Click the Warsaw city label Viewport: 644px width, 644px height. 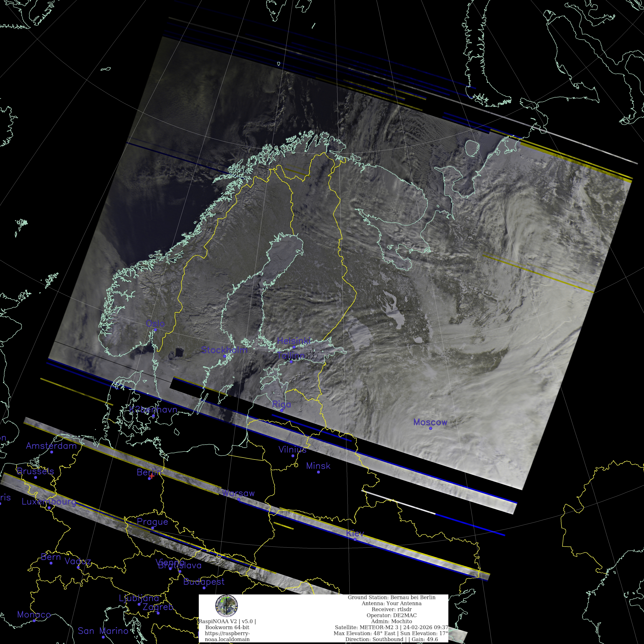pyautogui.click(x=238, y=493)
